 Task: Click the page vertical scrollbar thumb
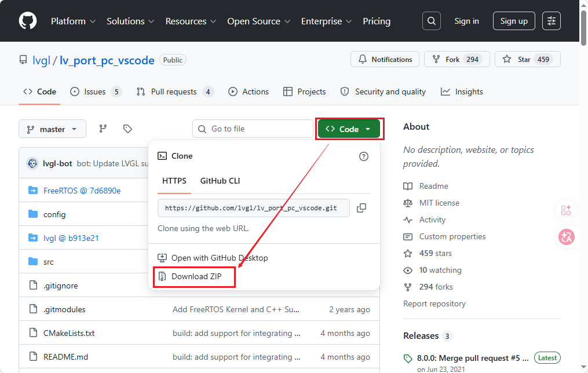pyautogui.click(x=583, y=28)
